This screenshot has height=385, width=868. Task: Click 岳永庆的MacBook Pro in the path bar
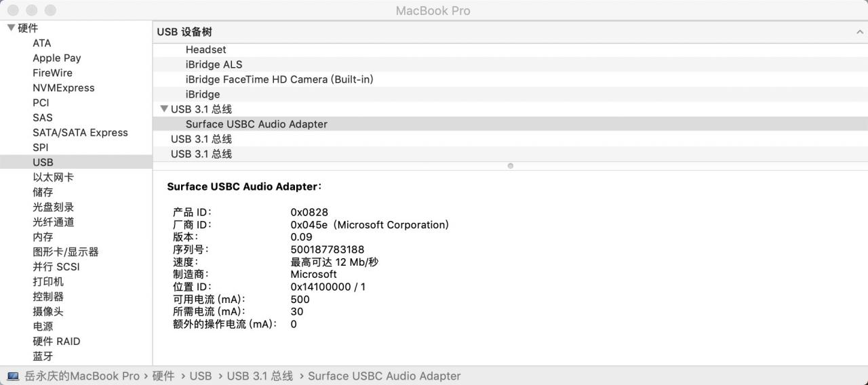pyautogui.click(x=82, y=376)
